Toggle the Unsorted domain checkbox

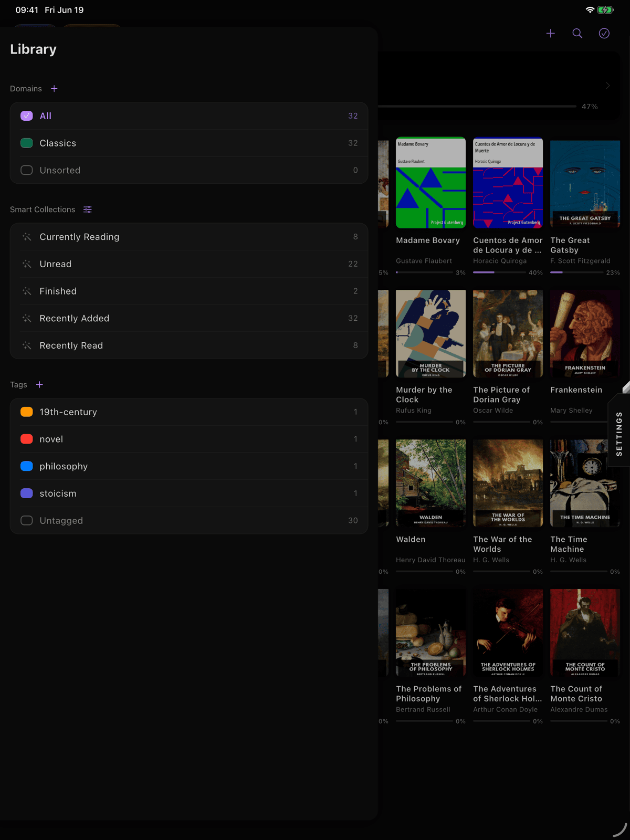point(27,170)
